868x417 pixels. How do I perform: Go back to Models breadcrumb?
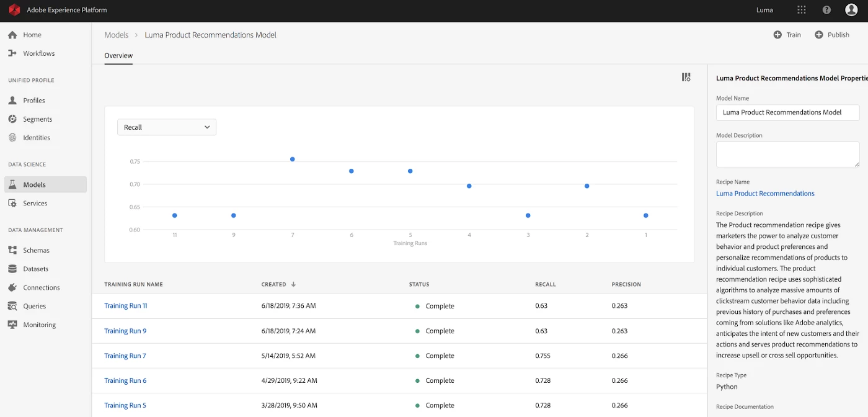tap(117, 35)
